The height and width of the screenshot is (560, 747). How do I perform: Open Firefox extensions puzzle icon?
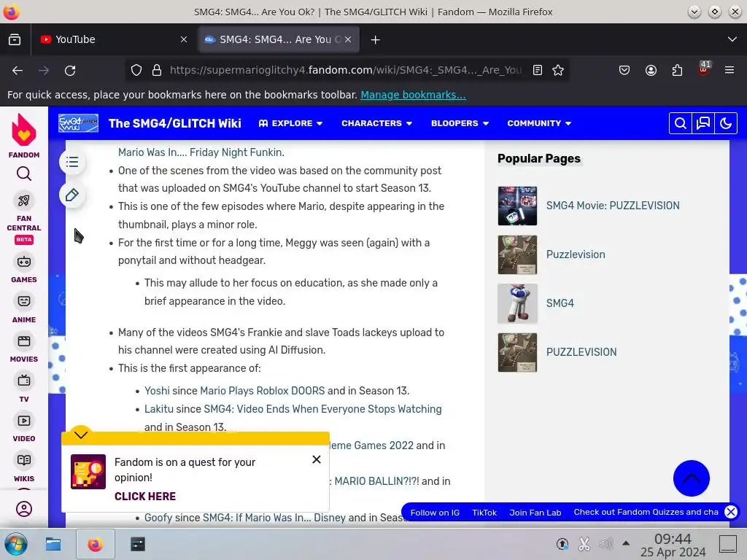tap(677, 71)
